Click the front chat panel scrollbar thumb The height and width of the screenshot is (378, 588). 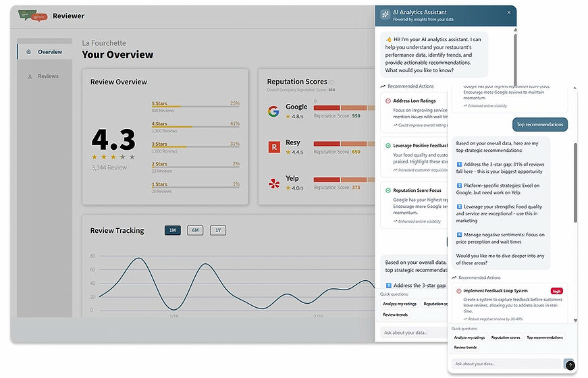pos(575,183)
